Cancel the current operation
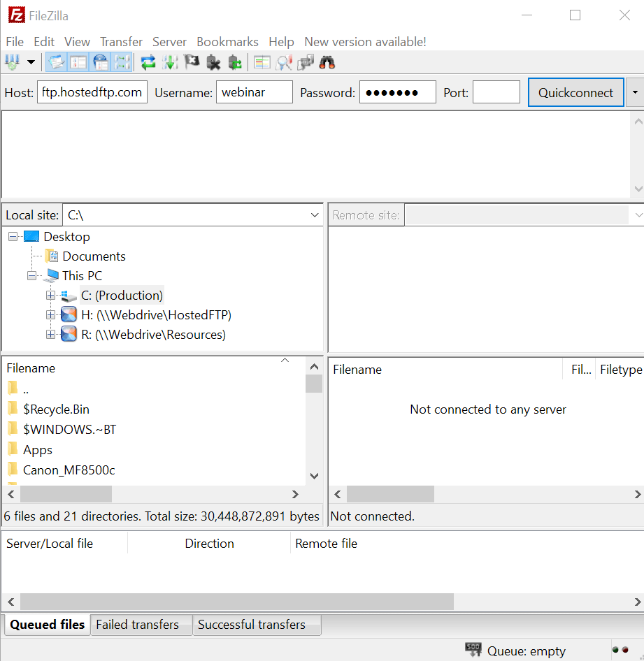 [x=191, y=61]
